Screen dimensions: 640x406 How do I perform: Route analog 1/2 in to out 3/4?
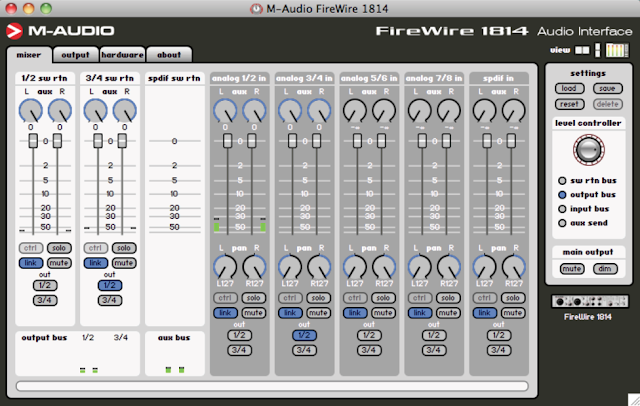pyautogui.click(x=239, y=350)
